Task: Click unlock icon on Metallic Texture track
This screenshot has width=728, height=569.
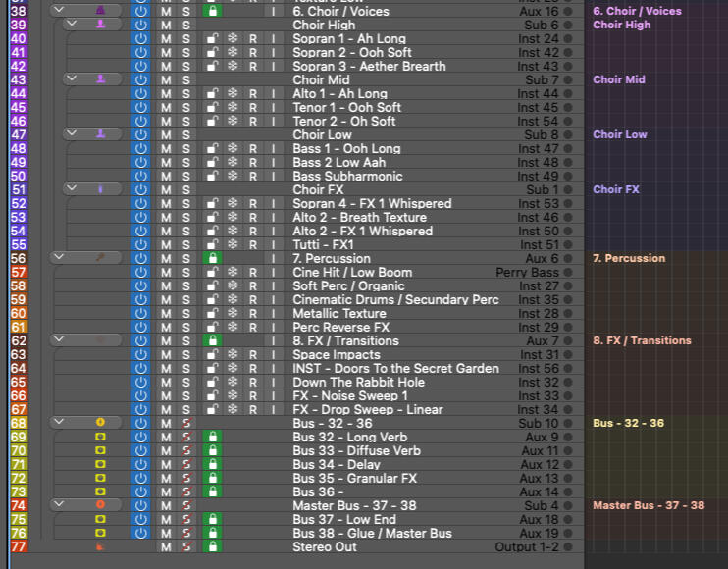Action: point(212,313)
